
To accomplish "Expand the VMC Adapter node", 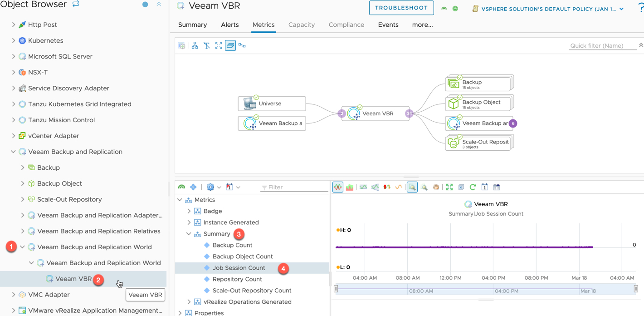I will [14, 295].
